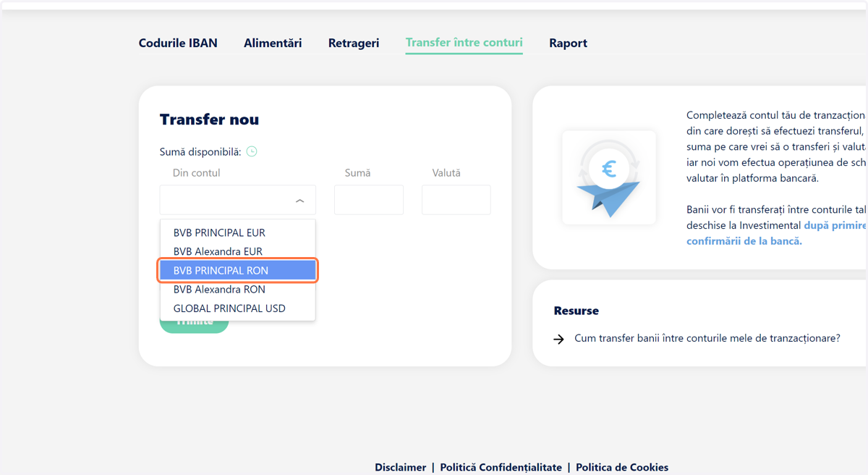The image size is (868, 475).
Task: Click the 'Transfer nou' heading text
Action: click(x=209, y=119)
